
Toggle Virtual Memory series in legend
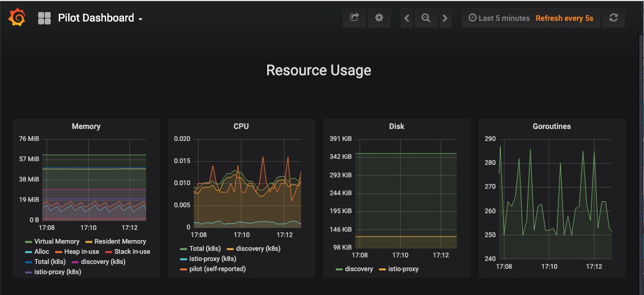[57, 241]
